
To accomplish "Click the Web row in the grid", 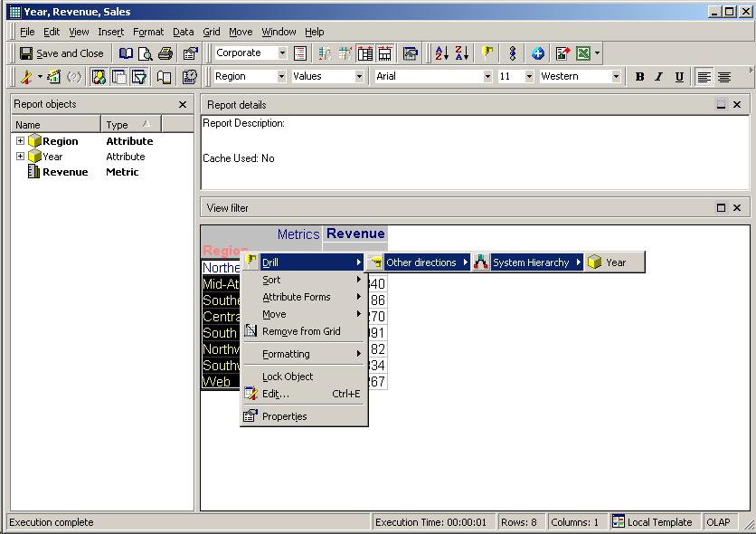I will [x=217, y=381].
